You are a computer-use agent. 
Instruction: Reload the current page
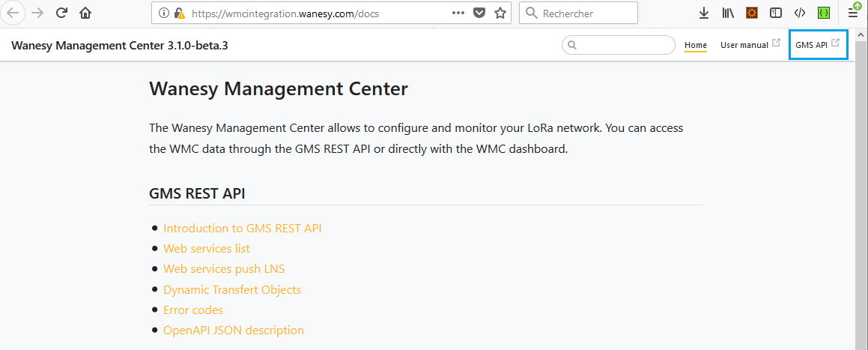(62, 13)
